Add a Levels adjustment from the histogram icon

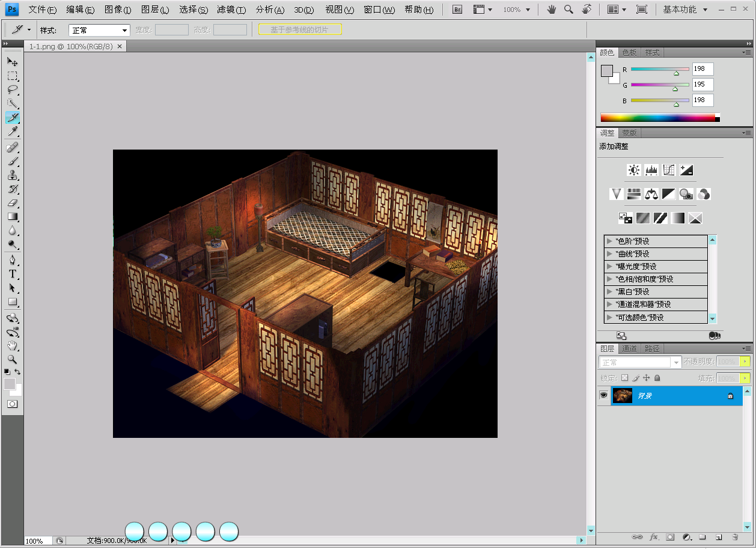651,170
